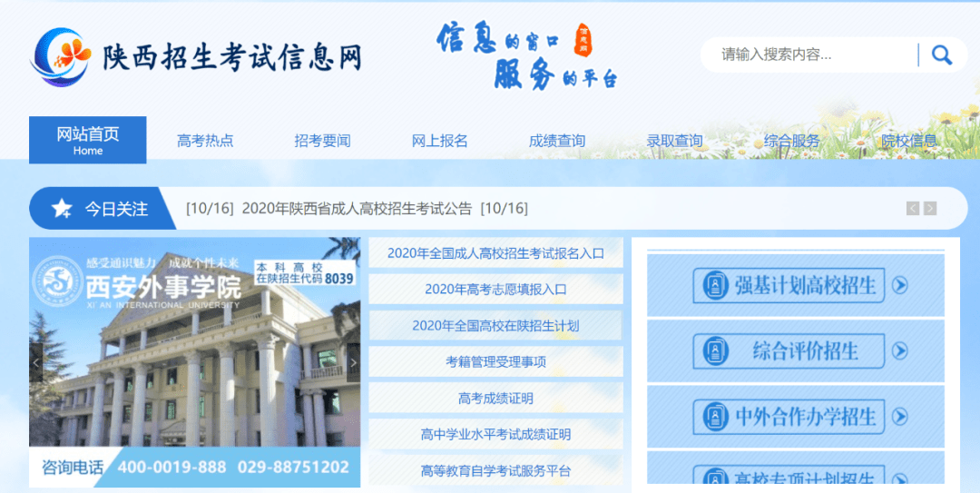The image size is (980, 493).
Task: Click document icon on 中外合作办学招生 button
Action: tap(716, 416)
